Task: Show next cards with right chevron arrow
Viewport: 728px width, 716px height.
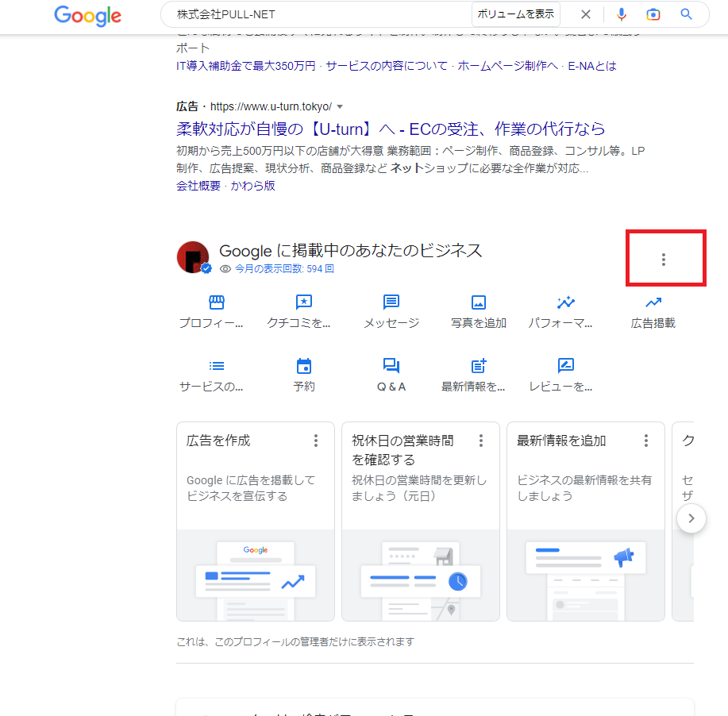Action: pos(691,518)
